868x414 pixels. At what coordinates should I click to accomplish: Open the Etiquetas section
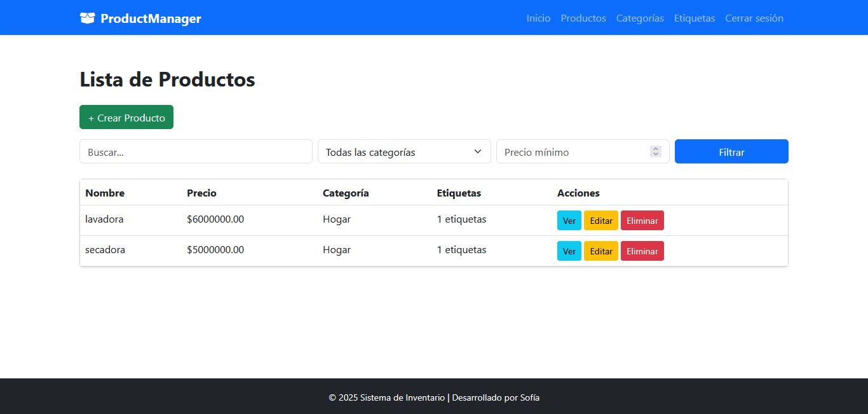tap(695, 18)
